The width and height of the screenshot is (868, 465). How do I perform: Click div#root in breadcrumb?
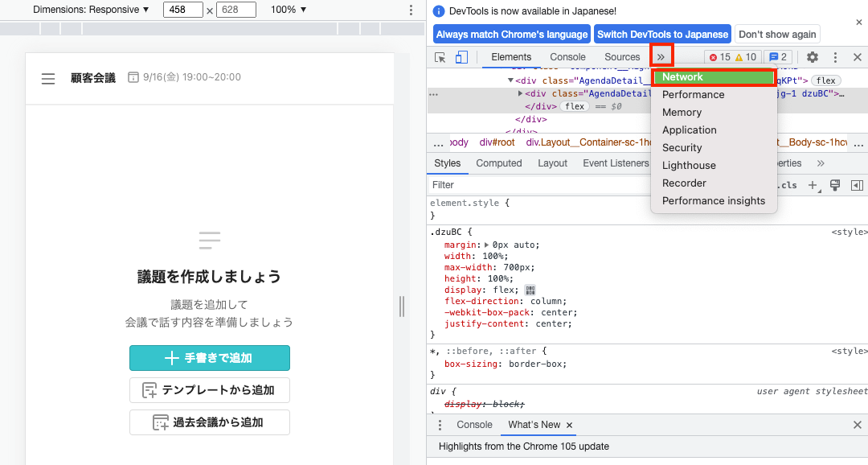tap(497, 142)
